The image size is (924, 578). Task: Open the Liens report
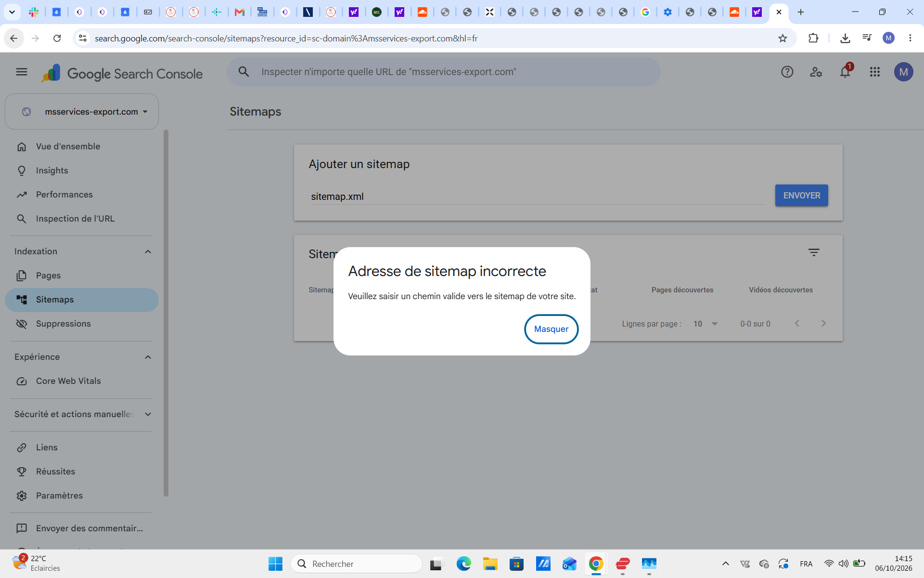(x=82, y=447)
